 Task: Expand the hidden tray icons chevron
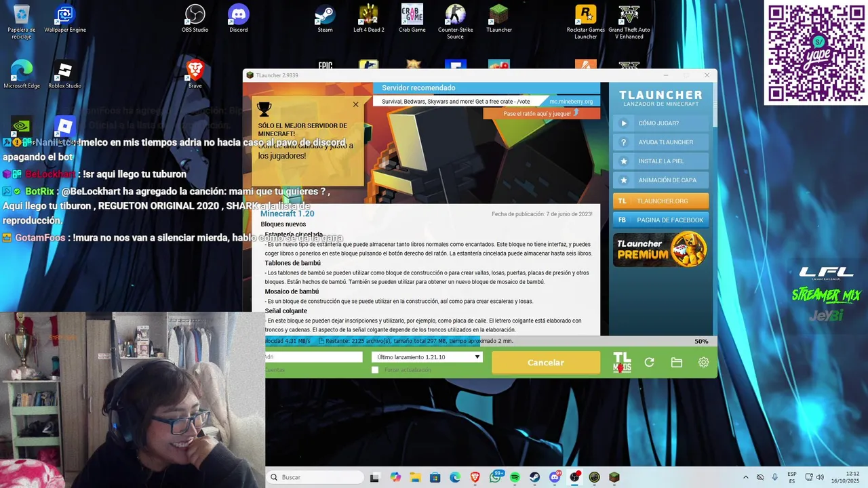[745, 477]
